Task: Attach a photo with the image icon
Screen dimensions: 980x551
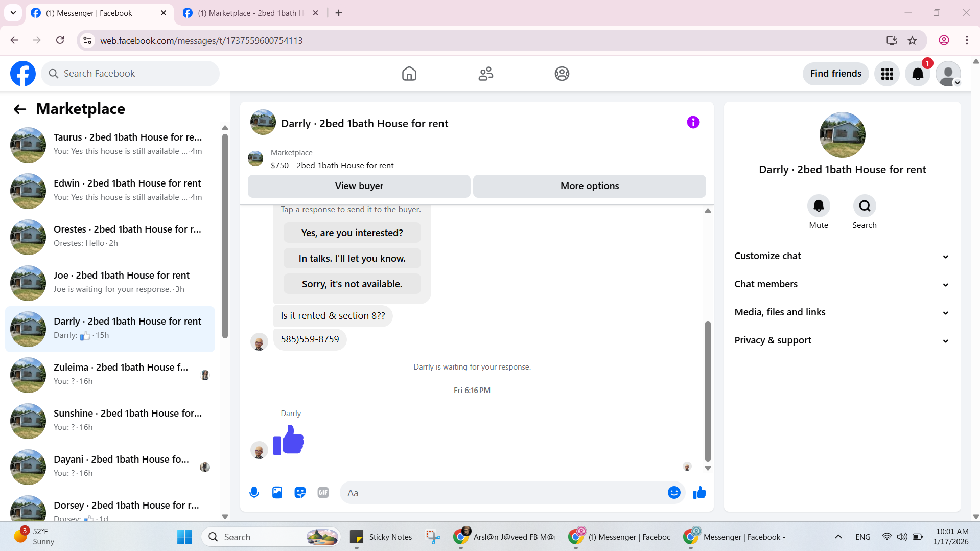Action: pyautogui.click(x=277, y=493)
